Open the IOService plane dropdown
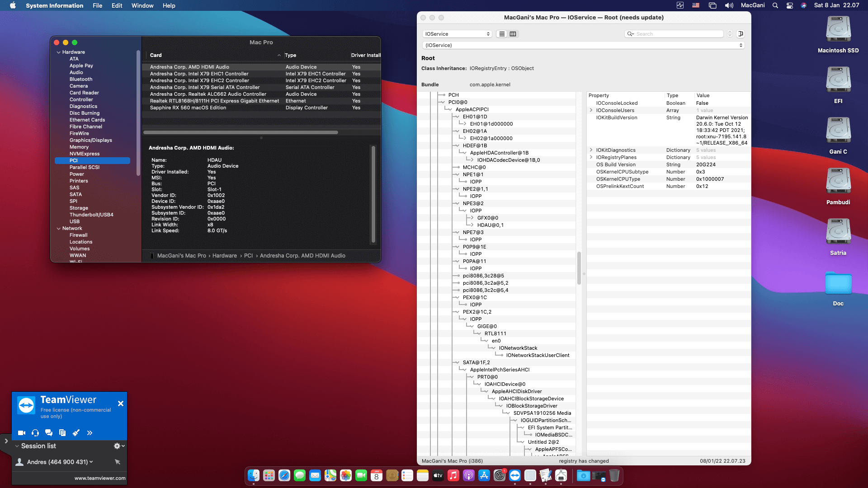The width and height of the screenshot is (868, 488). tap(457, 33)
